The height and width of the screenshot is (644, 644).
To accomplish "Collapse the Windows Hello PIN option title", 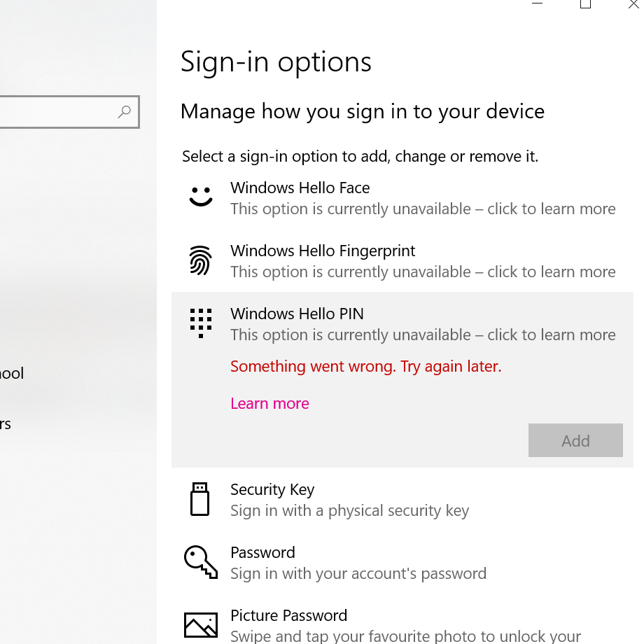I will 297,314.
